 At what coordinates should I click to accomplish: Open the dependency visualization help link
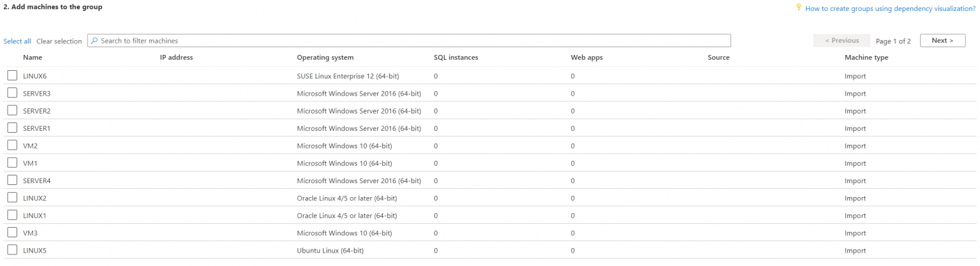click(890, 9)
